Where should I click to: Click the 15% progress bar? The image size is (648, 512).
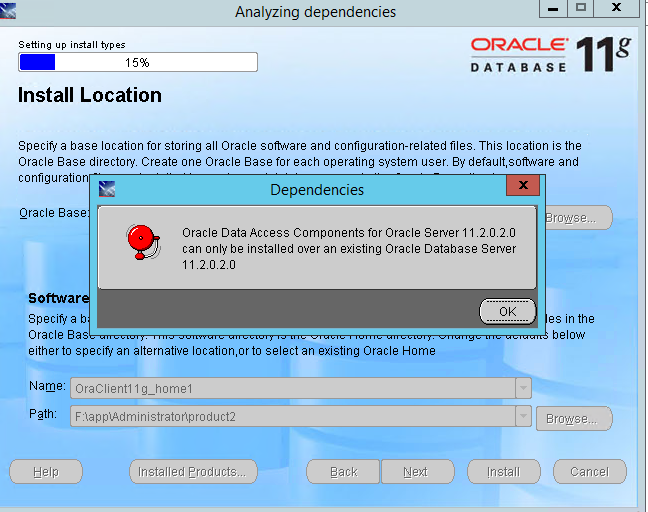[138, 62]
